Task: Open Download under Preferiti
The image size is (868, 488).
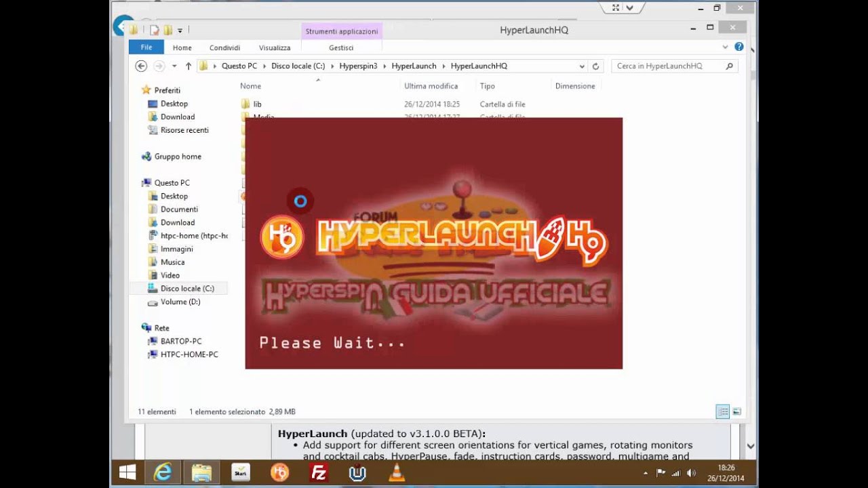Action: [178, 117]
